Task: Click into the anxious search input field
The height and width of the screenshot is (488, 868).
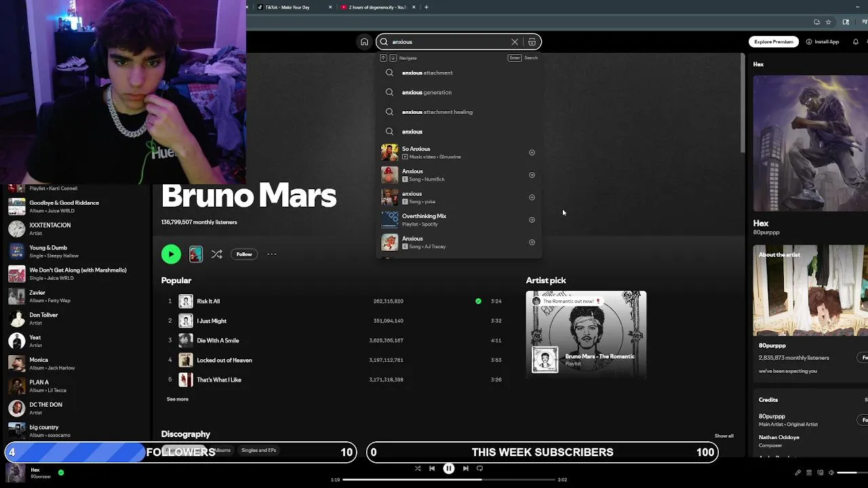Action: tap(448, 42)
